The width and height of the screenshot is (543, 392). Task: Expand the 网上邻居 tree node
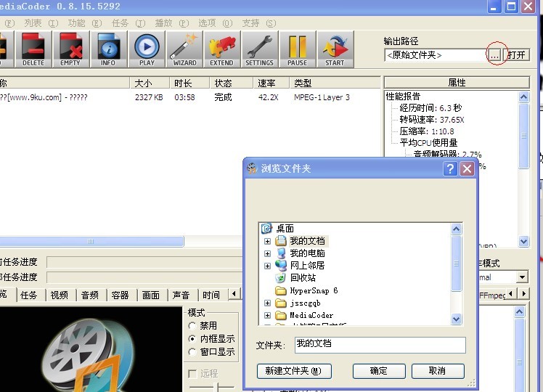(x=267, y=266)
